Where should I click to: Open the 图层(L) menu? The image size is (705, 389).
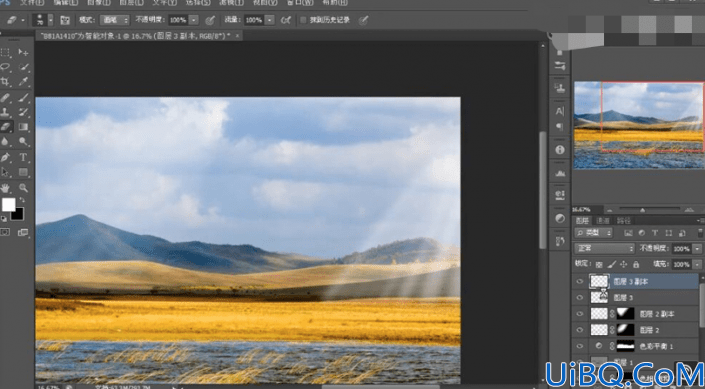pyautogui.click(x=132, y=2)
